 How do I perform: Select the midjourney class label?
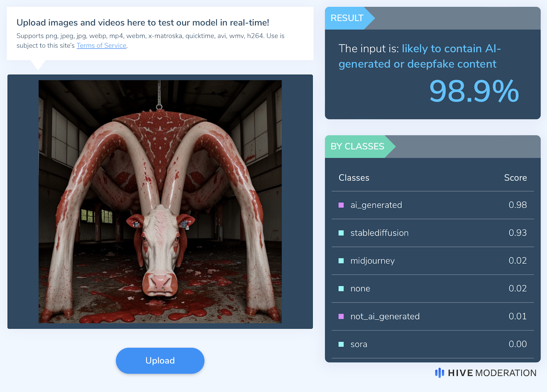(x=372, y=261)
